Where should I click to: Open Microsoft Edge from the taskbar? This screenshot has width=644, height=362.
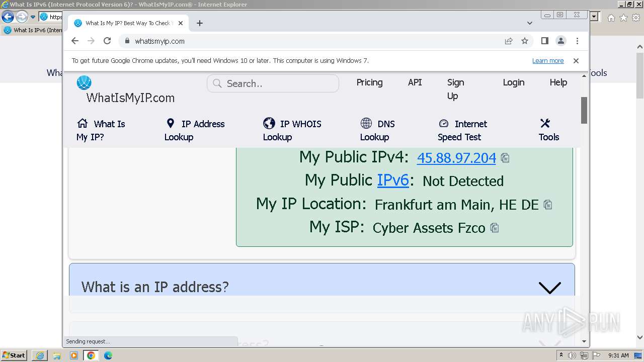[108, 355]
